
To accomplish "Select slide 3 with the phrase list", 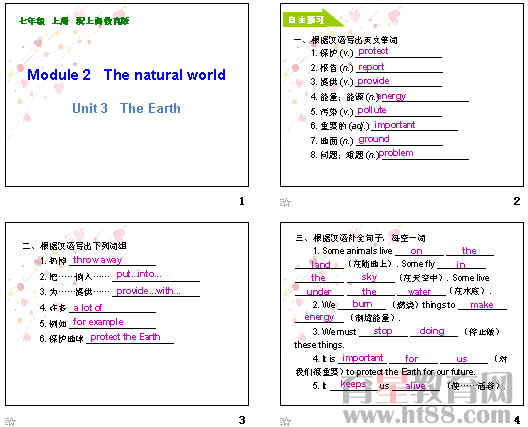I will [x=127, y=314].
